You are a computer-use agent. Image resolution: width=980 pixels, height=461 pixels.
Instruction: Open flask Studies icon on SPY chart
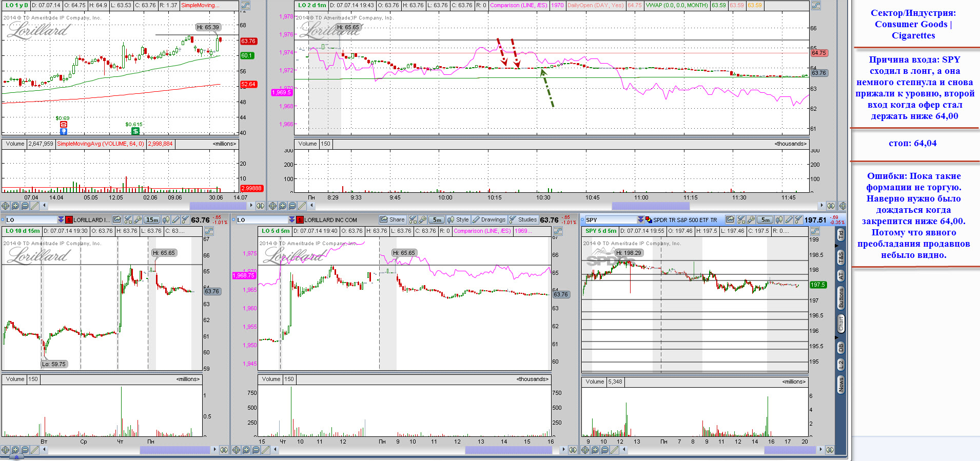pyautogui.click(x=798, y=220)
